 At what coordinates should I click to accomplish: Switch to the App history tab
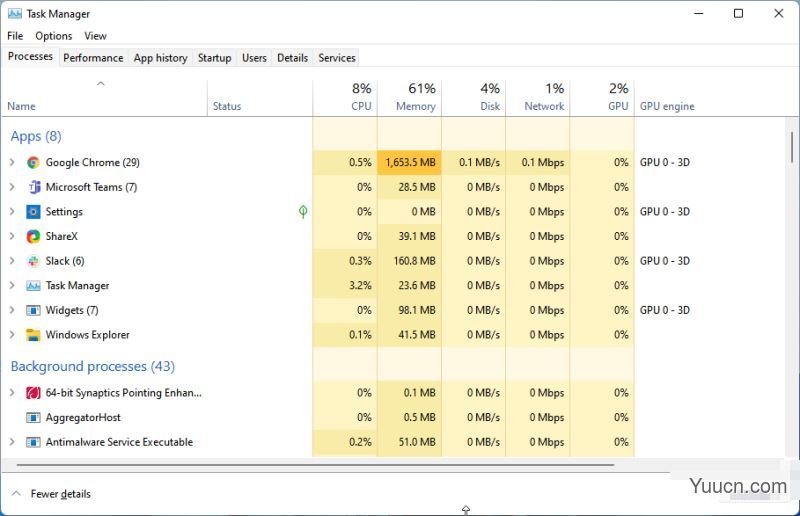tap(160, 58)
